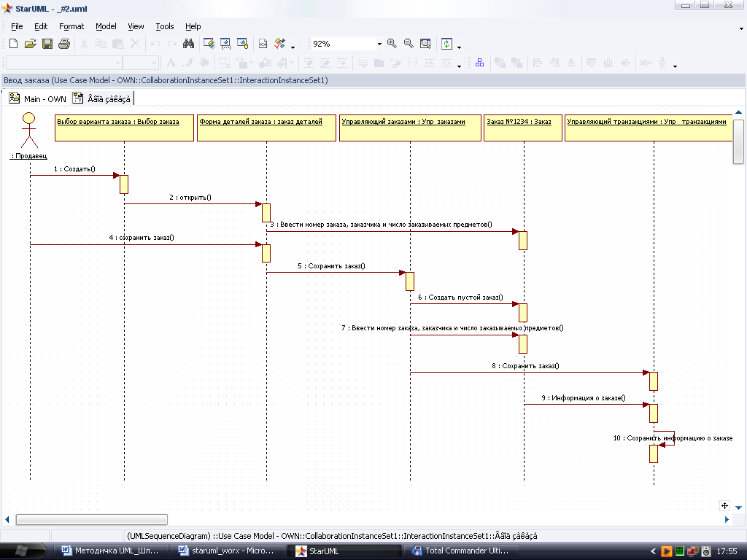Open staruml_worx Word taskbar window
747x560 pixels.
click(227, 551)
